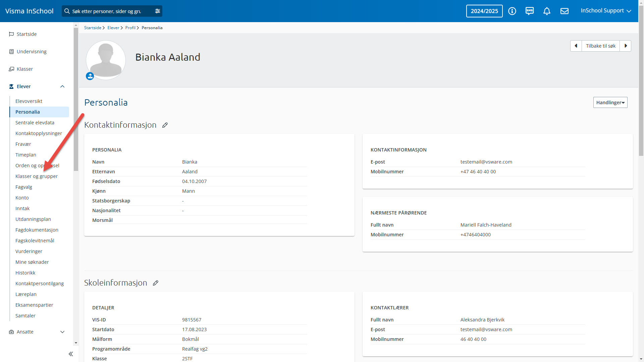Click the search filter sliders icon
Viewport: 644px width, 362px height.
pos(157,11)
